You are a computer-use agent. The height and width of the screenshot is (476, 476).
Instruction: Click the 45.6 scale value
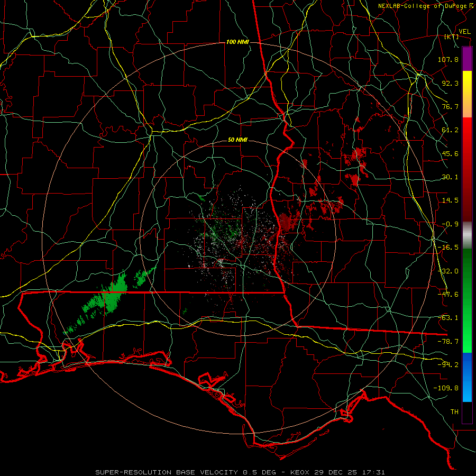(450, 153)
